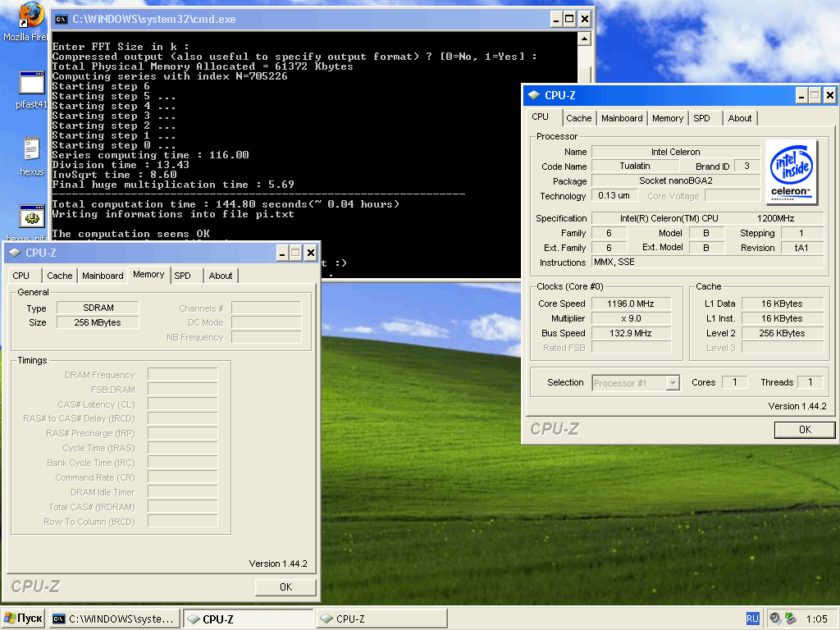Minimize the cmd.exe window
The width and height of the screenshot is (840, 630).
[556, 20]
